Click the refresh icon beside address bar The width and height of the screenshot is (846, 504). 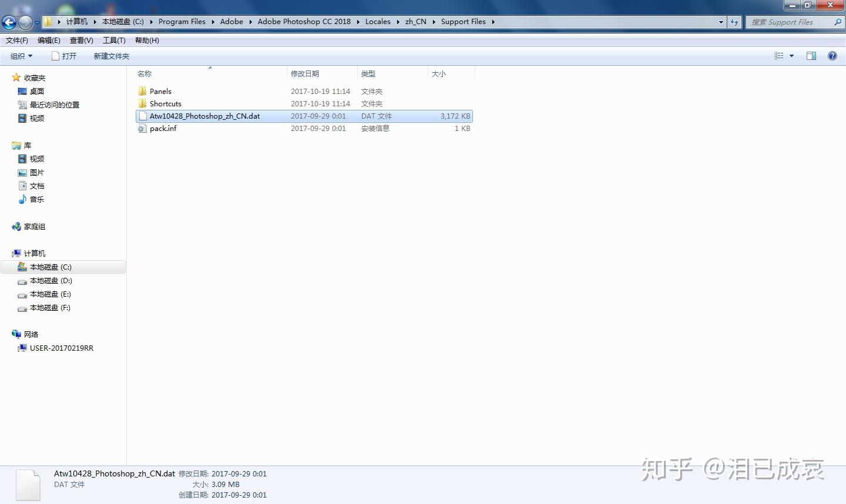coord(734,22)
